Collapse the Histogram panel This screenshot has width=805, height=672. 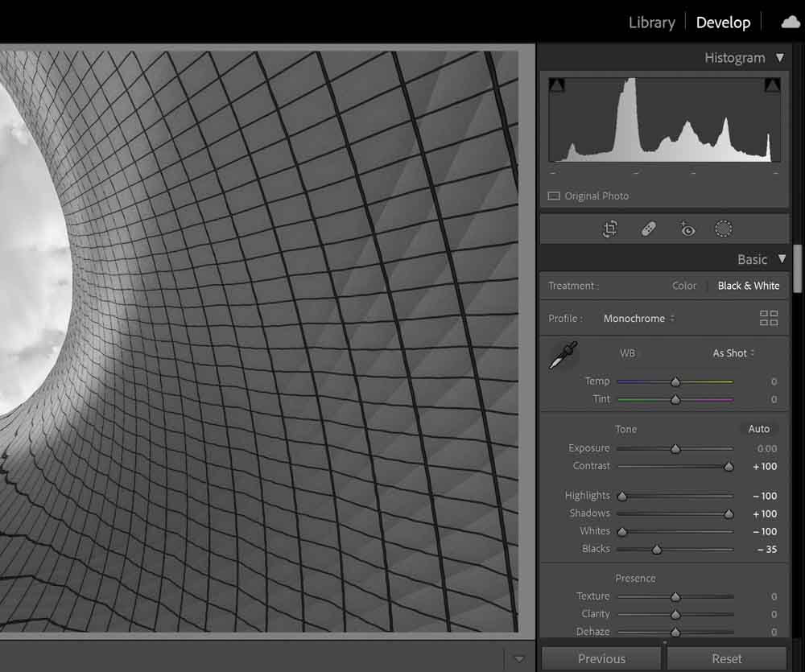pos(780,57)
